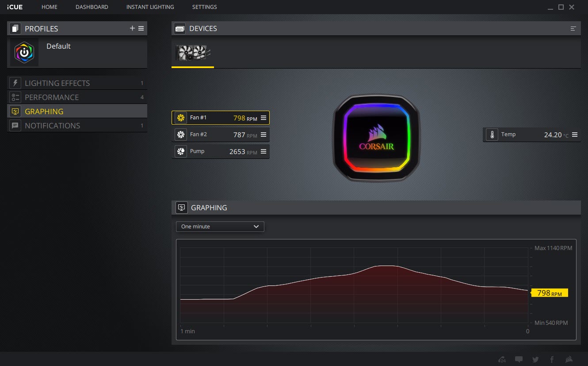Click the Fan #1 fan icon

coord(180,118)
